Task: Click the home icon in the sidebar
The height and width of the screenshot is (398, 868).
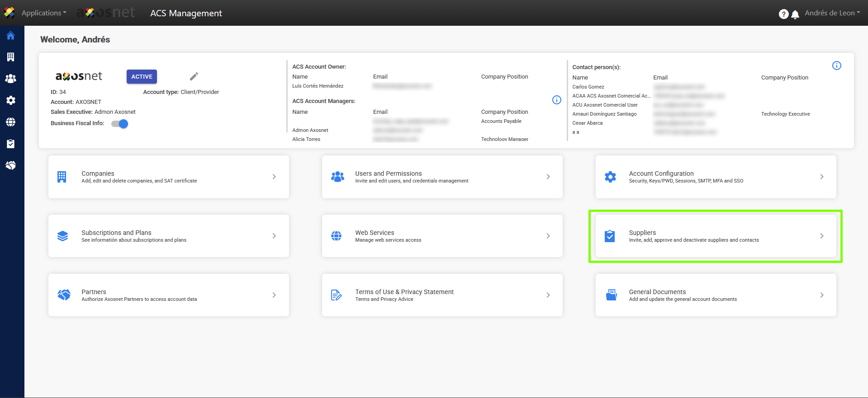Action: [11, 36]
